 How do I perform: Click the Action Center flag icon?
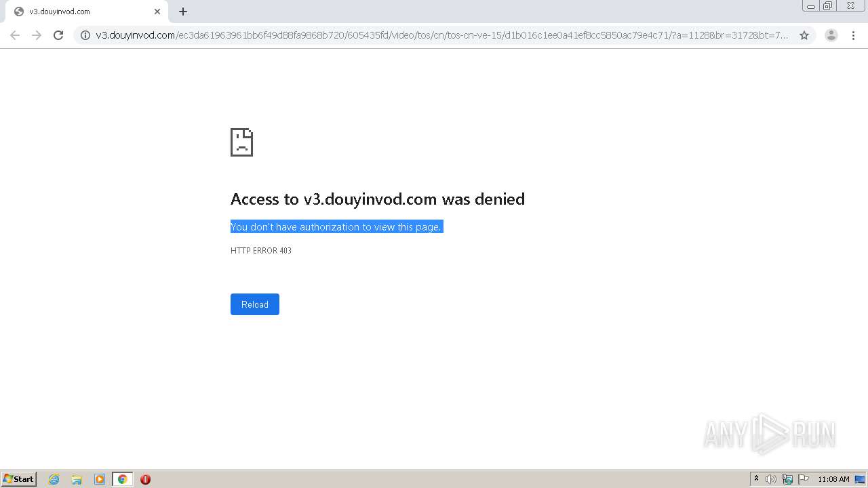pos(804,479)
